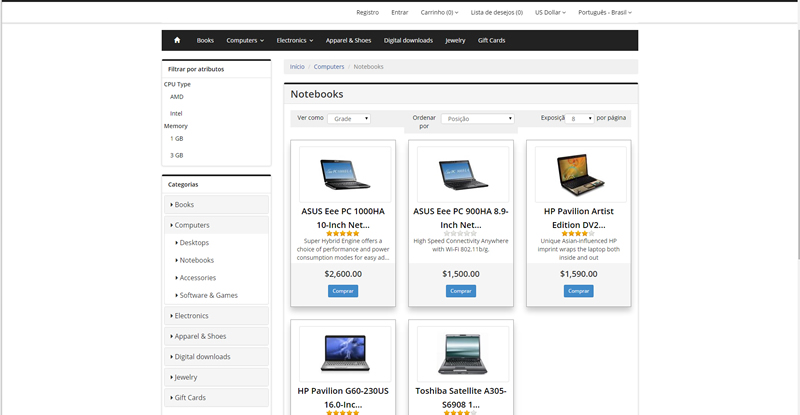The image size is (800, 415).
Task: Change the products per page dropdown
Action: (x=581, y=118)
